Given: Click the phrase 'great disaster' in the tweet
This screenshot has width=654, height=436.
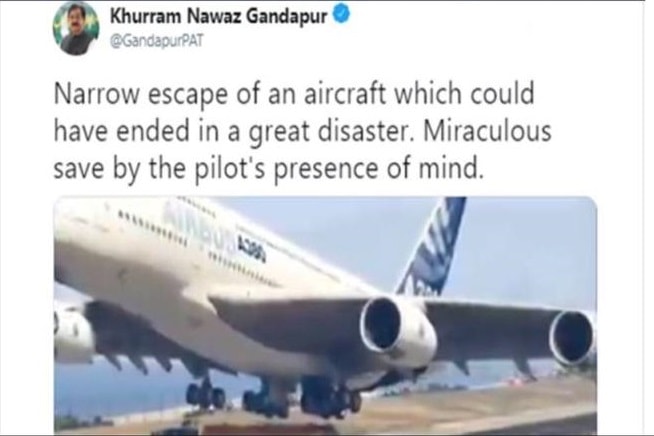Looking at the screenshot, I should point(327,131).
